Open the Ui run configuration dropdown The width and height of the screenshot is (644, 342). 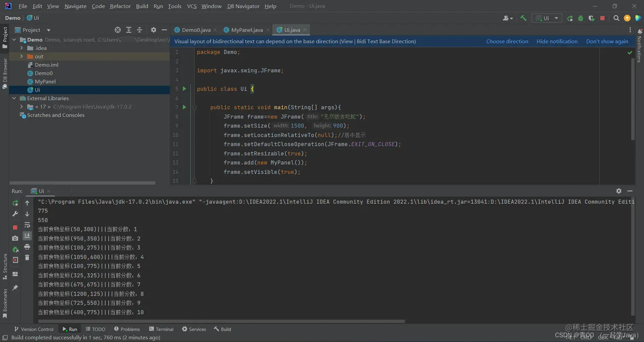(547, 18)
